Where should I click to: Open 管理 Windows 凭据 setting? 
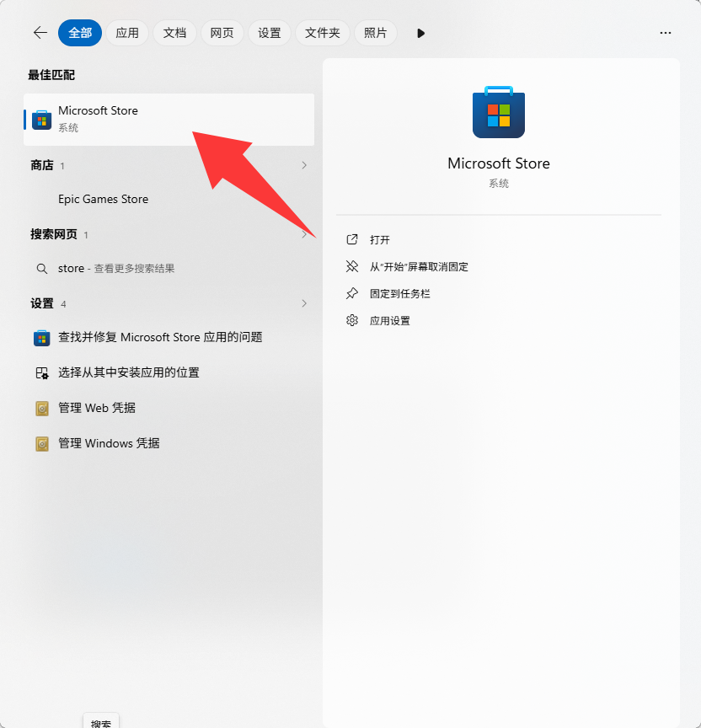[x=109, y=443]
